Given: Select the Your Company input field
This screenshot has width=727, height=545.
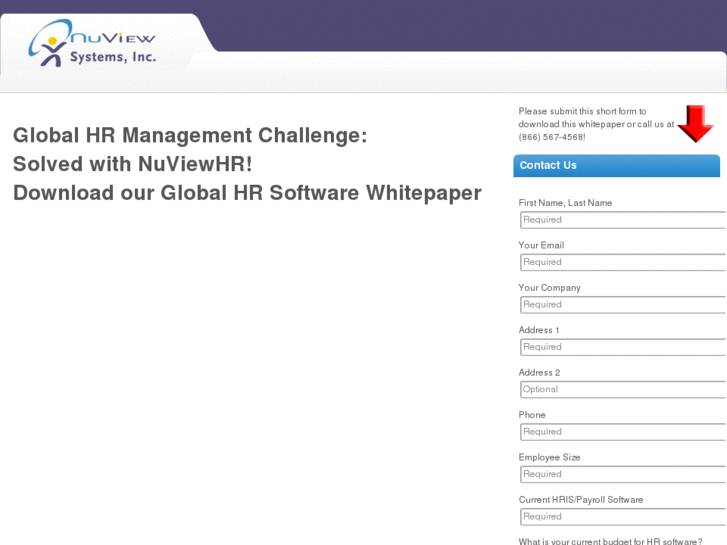Looking at the screenshot, I should coord(623,305).
